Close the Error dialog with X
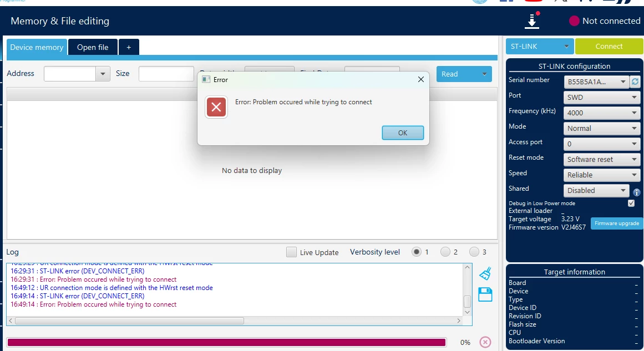The width and height of the screenshot is (644, 351). tap(420, 79)
